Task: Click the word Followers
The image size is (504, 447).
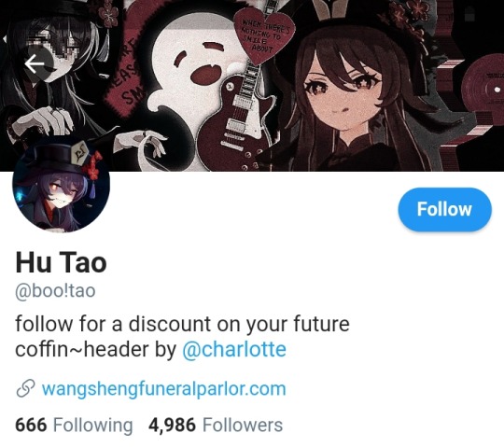Action: click(x=243, y=425)
